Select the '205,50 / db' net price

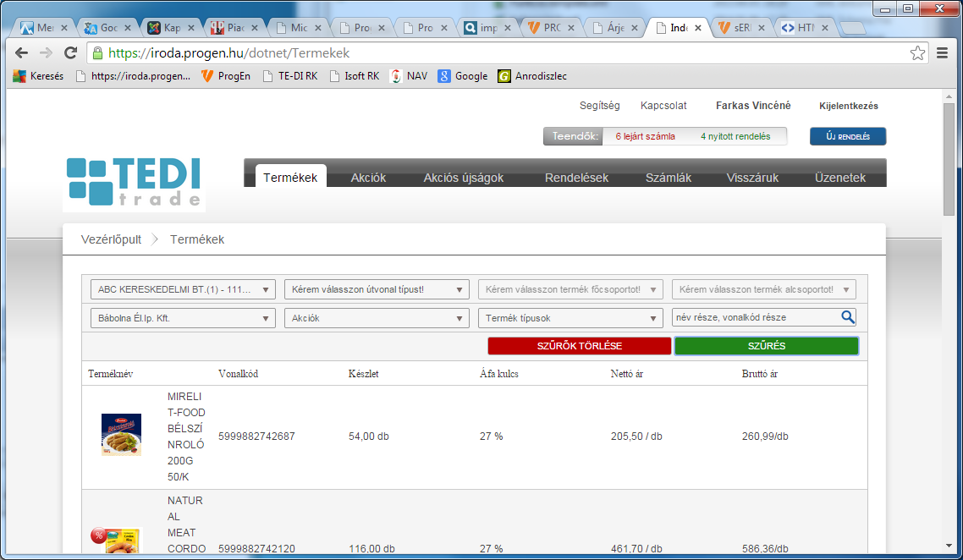click(636, 436)
